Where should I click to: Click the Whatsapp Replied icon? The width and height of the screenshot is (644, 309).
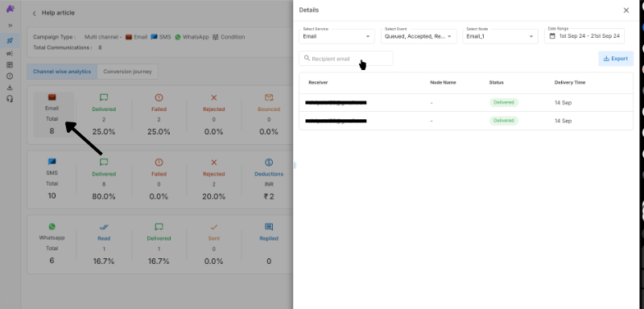(x=269, y=226)
